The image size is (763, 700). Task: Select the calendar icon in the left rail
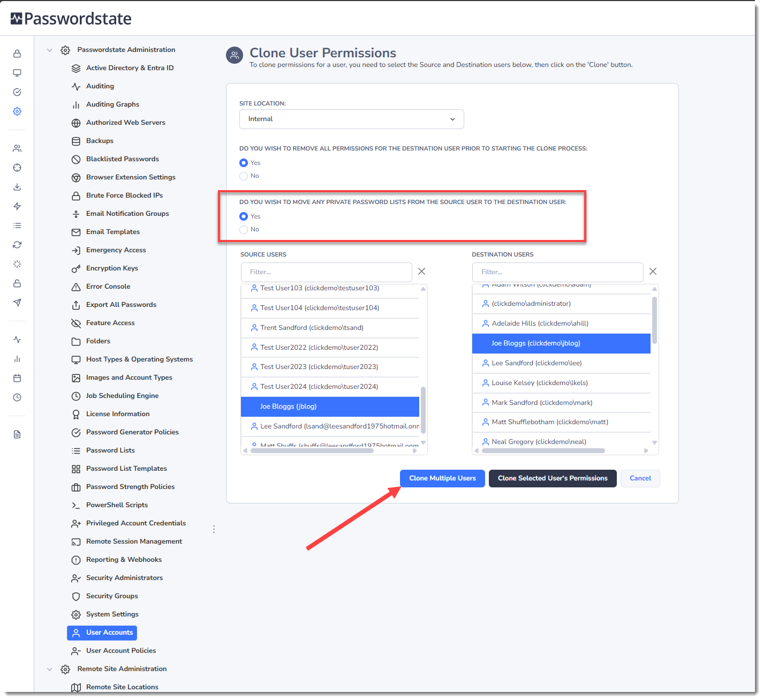(17, 378)
